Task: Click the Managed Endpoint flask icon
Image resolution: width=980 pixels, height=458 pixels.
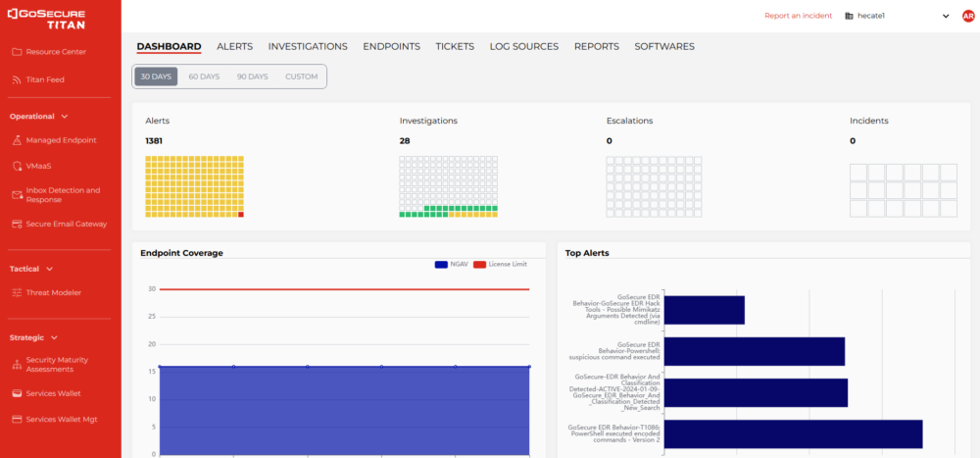Action: pyautogui.click(x=17, y=140)
